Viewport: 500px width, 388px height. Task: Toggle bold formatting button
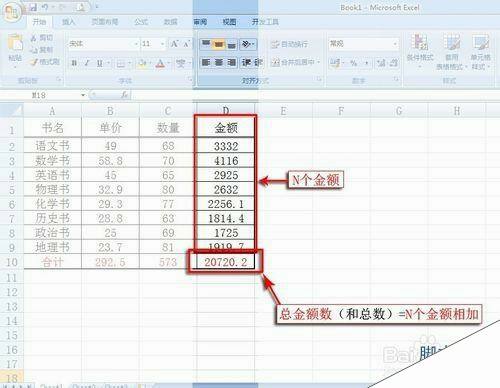click(74, 63)
